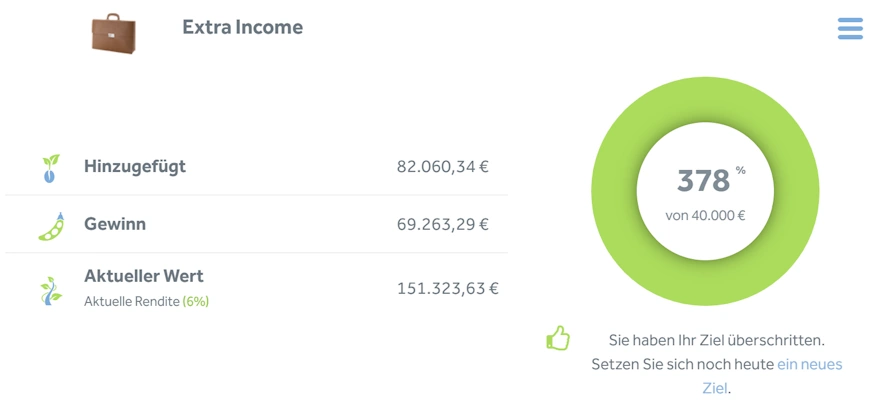Select the Extra Income title
The height and width of the screenshot is (414, 875).
pyautogui.click(x=242, y=27)
